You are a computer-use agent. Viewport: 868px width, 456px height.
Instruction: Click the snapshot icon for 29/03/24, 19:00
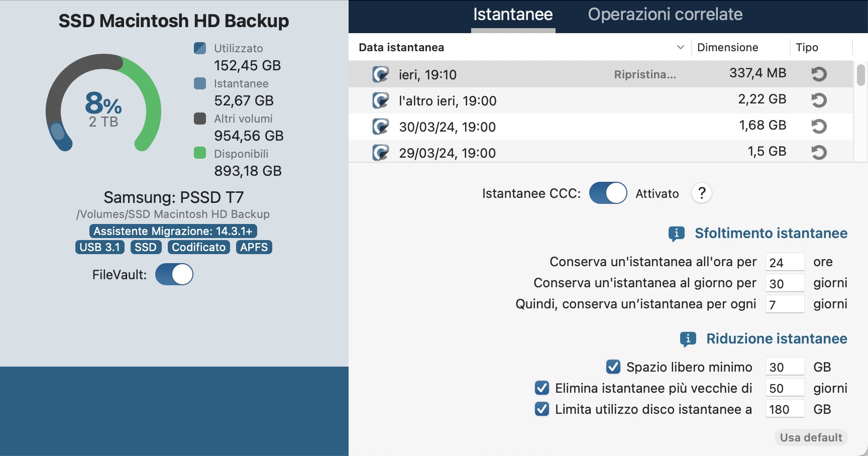pos(380,152)
